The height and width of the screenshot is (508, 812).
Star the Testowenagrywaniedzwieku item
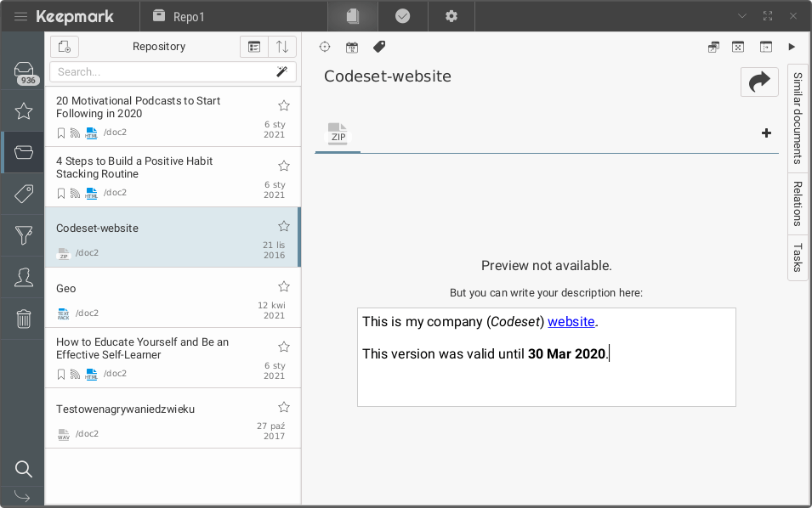[x=284, y=407]
